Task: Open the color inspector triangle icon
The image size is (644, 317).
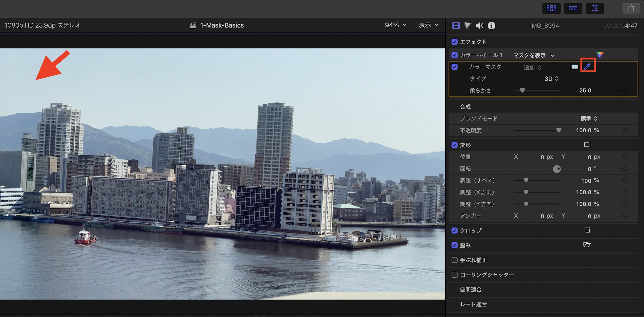Action: pos(468,26)
